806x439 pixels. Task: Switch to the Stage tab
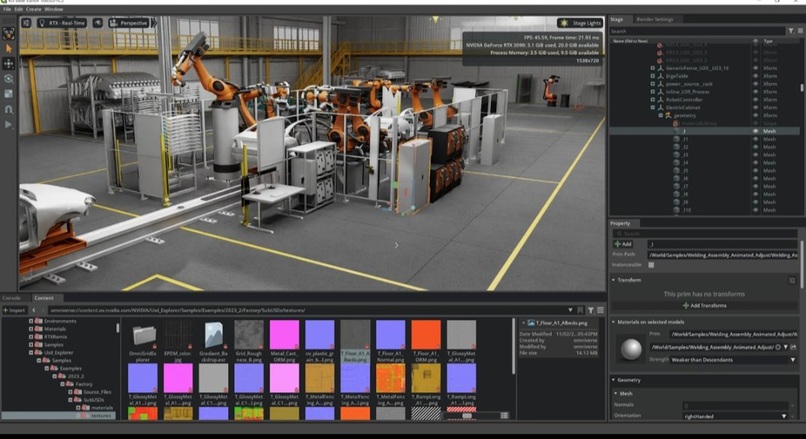617,20
